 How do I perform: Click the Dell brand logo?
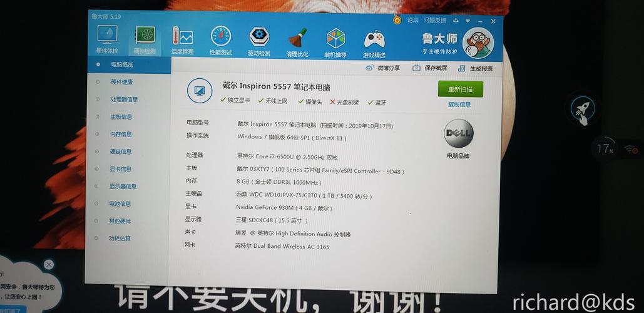(458, 133)
